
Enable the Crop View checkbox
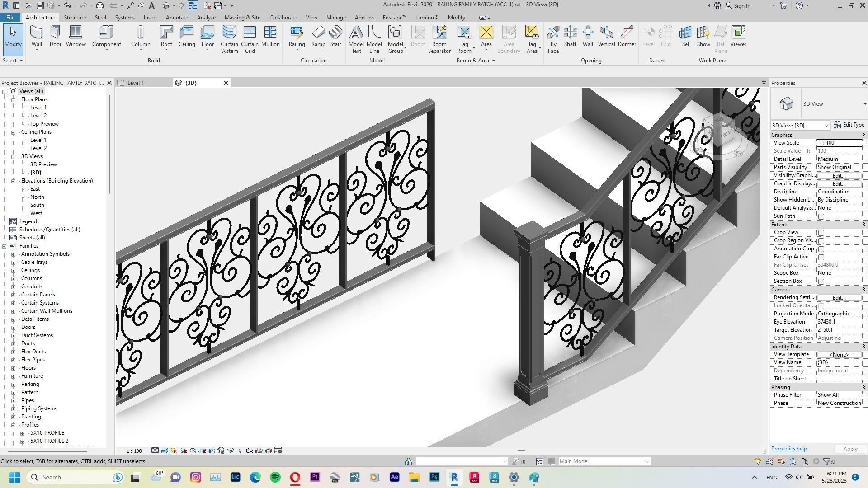tap(821, 232)
